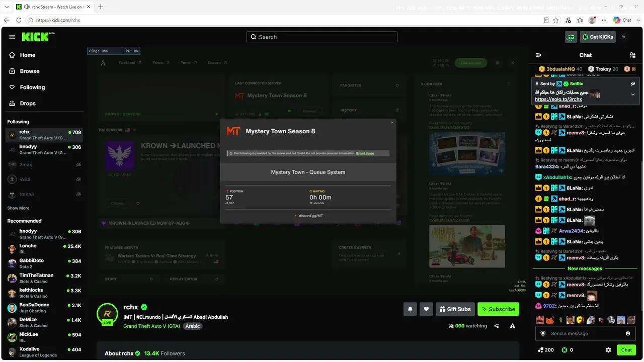
Task: Open the chat users list icon
Action: (x=632, y=55)
